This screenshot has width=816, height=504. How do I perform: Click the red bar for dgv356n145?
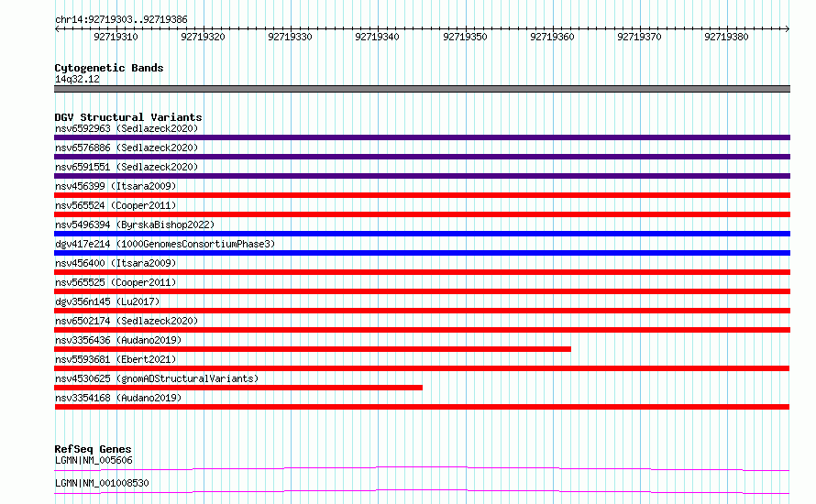point(422,311)
